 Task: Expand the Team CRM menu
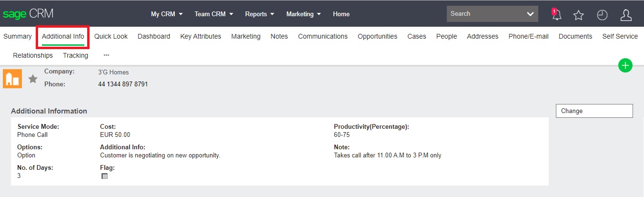[x=214, y=14]
